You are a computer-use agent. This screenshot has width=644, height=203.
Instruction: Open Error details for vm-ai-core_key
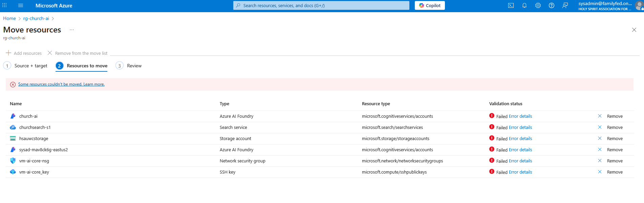point(520,172)
